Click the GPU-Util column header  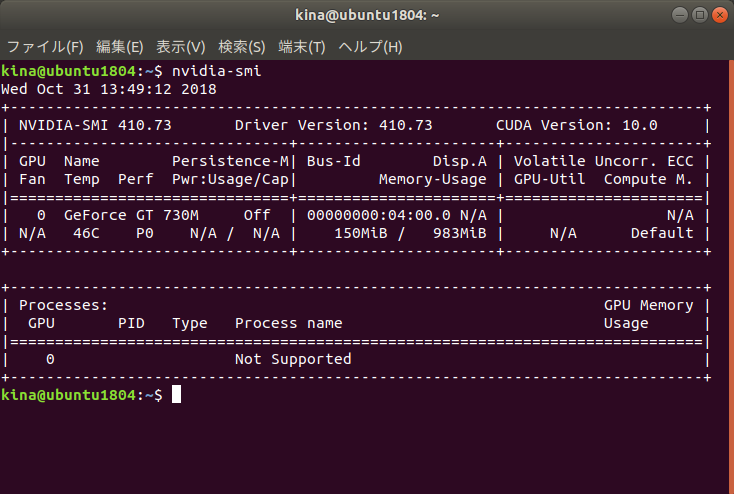550,179
